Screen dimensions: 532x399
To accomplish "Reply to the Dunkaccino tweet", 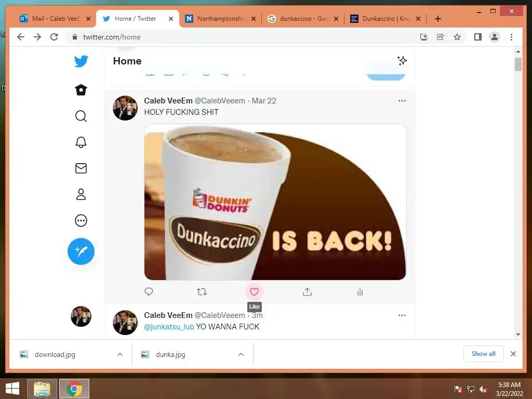I will [149, 292].
